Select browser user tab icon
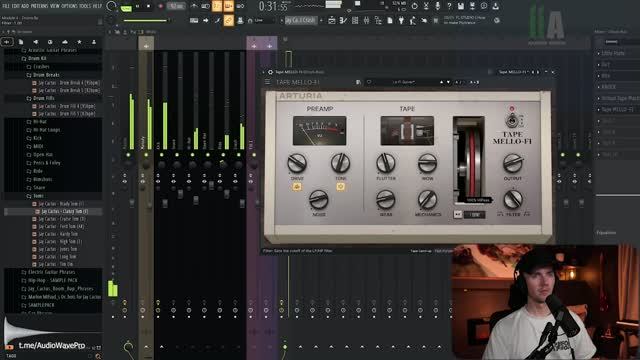This screenshot has height=360, width=640. (x=94, y=42)
